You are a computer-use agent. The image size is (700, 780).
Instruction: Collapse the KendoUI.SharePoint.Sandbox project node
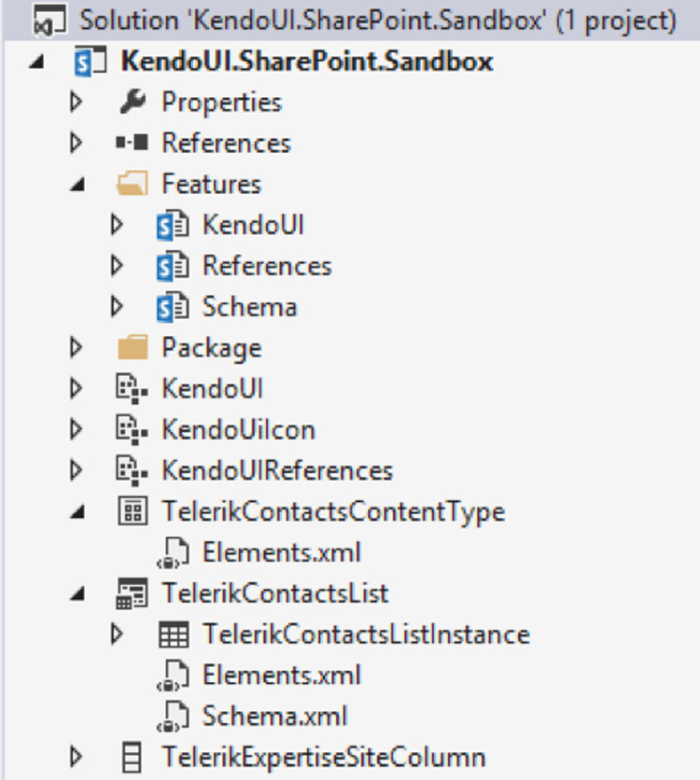pos(36,63)
